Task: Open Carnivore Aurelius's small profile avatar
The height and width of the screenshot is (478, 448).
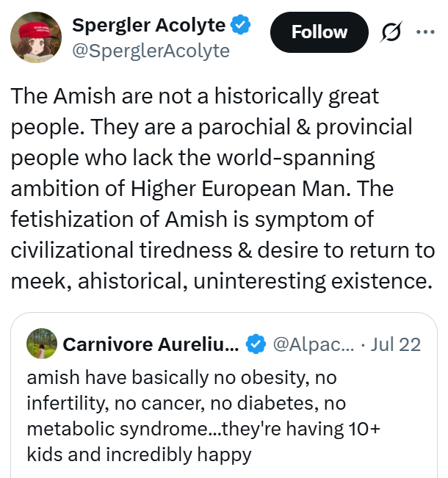Action: pos(42,344)
